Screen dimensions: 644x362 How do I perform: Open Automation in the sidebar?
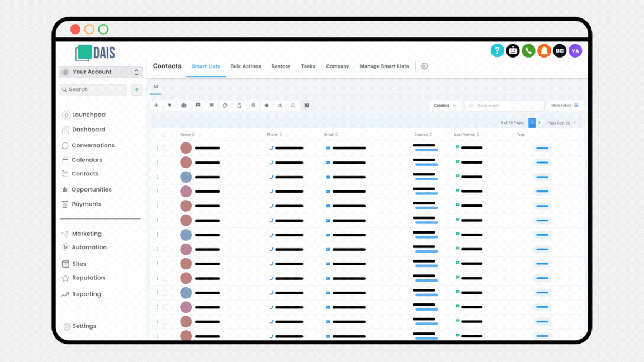[x=84, y=247]
